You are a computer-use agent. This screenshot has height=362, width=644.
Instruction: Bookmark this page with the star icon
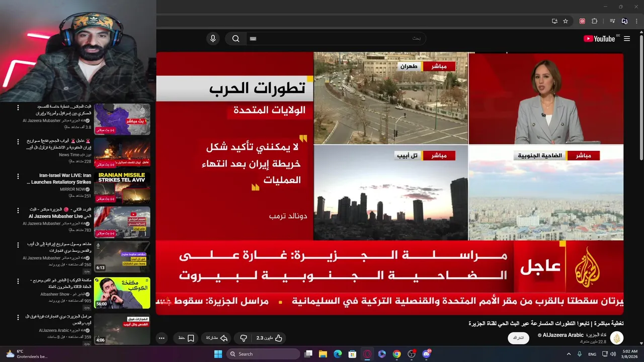[x=566, y=21]
